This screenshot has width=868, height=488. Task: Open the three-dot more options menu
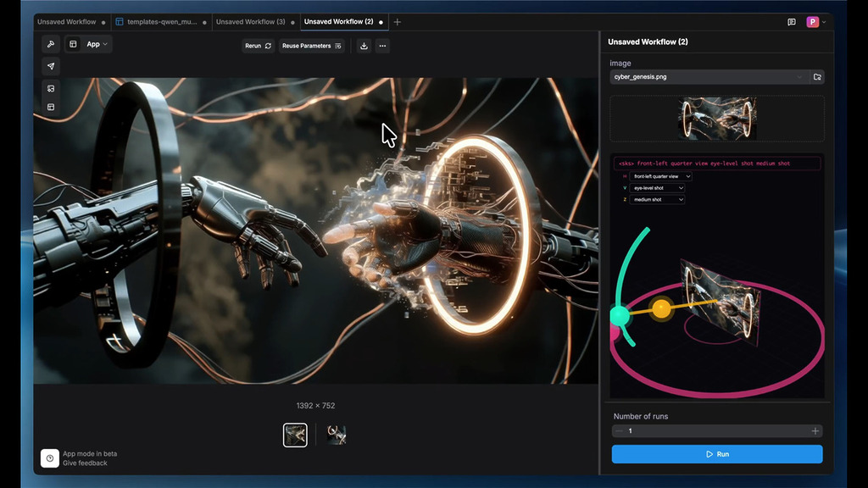click(x=383, y=46)
